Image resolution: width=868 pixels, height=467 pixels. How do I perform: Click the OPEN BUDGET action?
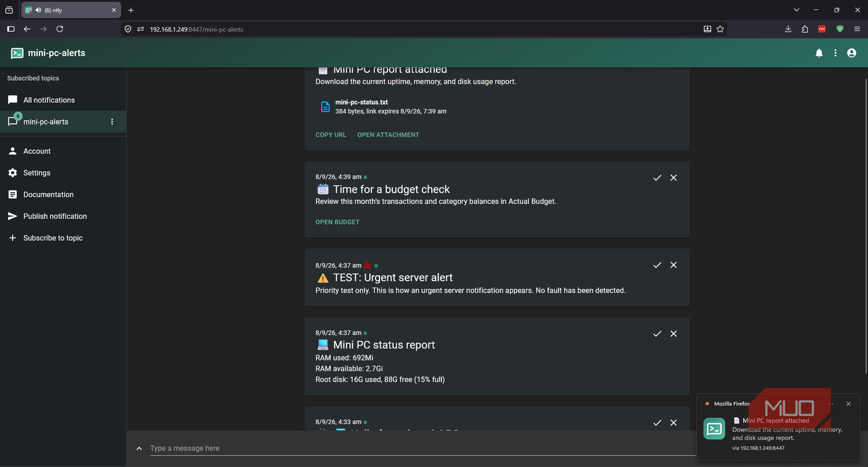pyautogui.click(x=337, y=222)
